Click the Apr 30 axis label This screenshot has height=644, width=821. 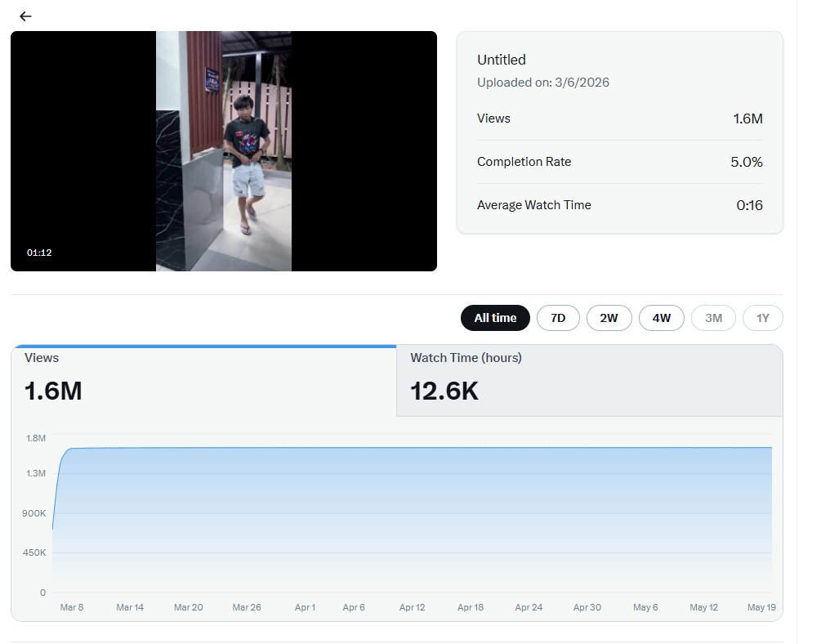point(587,607)
